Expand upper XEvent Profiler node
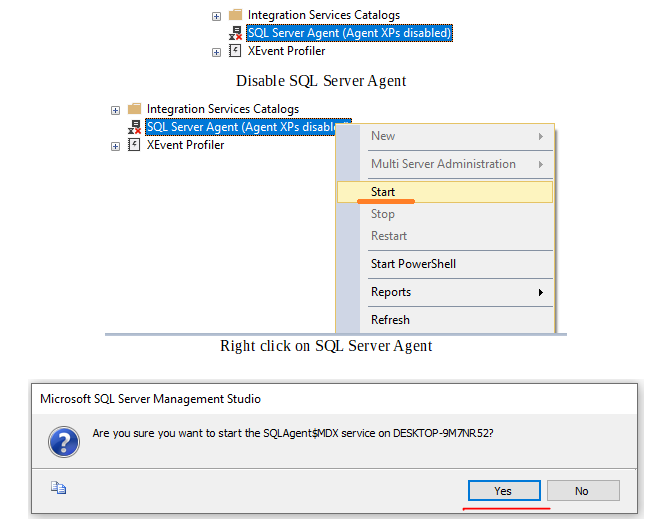This screenshot has width=659, height=520. click(x=216, y=53)
